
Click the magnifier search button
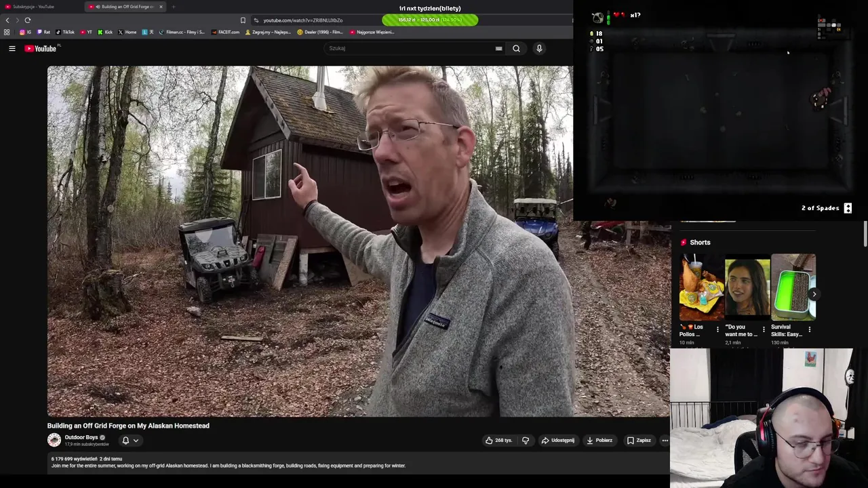point(516,48)
